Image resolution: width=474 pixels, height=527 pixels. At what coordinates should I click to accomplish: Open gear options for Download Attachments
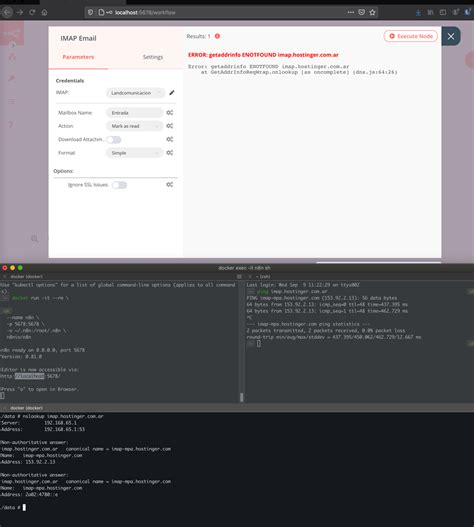(x=170, y=139)
